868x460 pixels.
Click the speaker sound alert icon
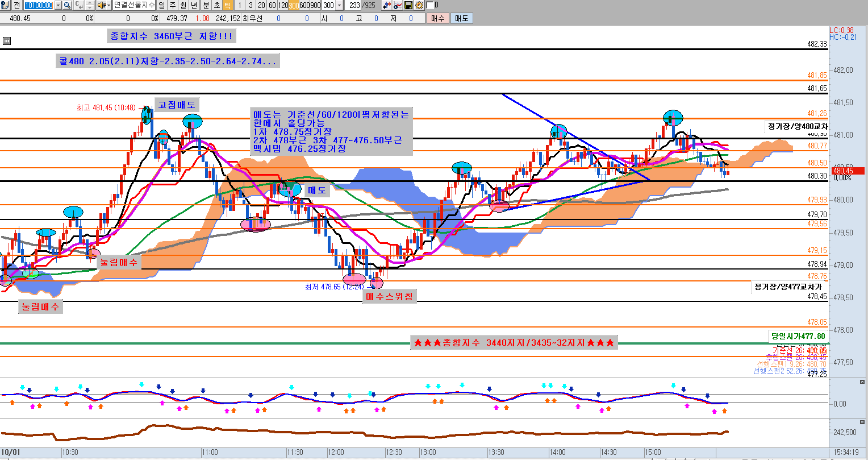click(x=101, y=5)
